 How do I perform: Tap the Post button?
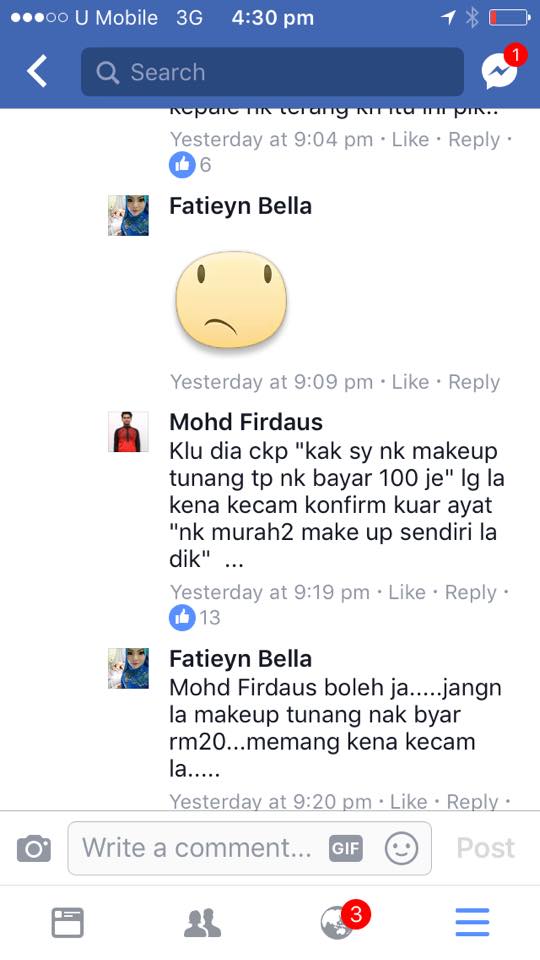[x=486, y=849]
